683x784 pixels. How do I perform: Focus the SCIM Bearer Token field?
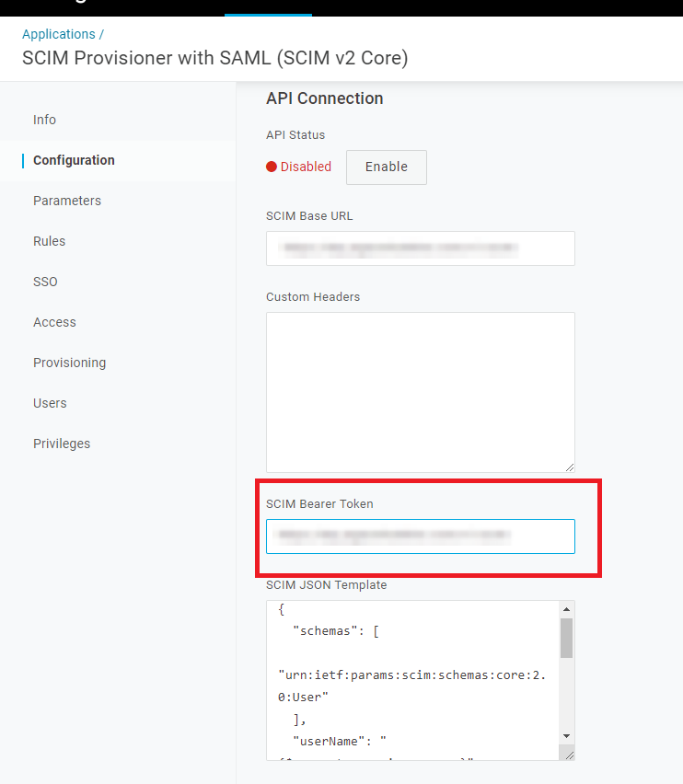click(x=421, y=536)
